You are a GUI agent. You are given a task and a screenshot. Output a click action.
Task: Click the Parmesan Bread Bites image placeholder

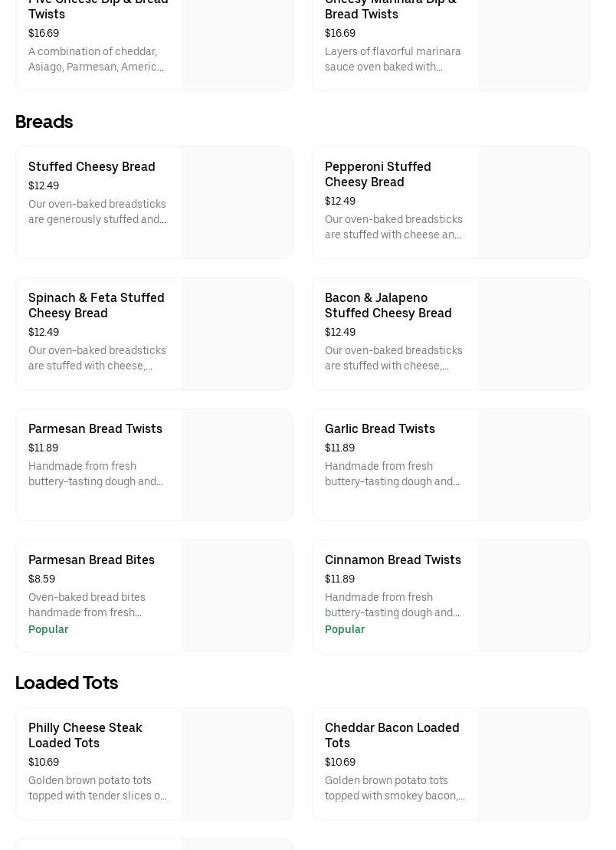pyautogui.click(x=237, y=596)
